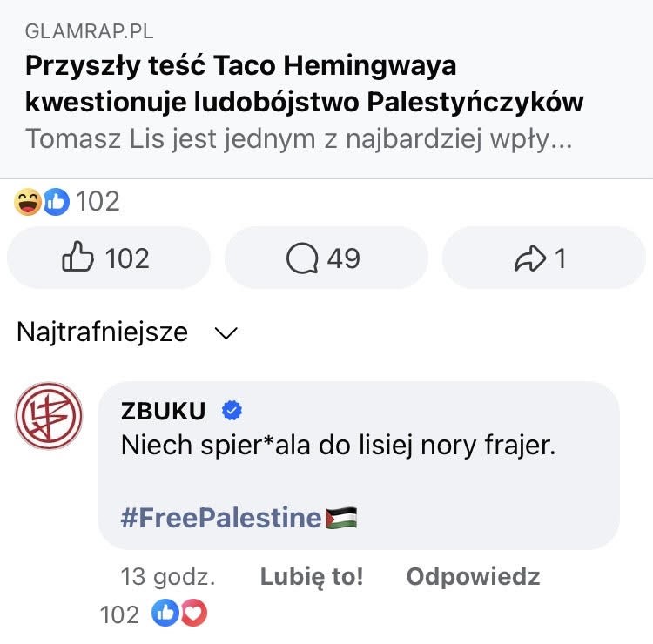Click the GLAMRAP.PL source label

click(89, 32)
